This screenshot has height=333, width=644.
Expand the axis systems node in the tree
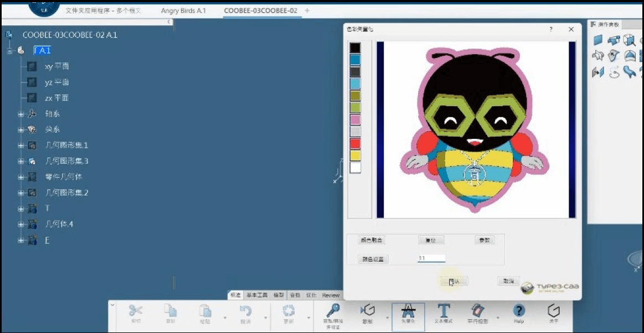[x=20, y=114]
